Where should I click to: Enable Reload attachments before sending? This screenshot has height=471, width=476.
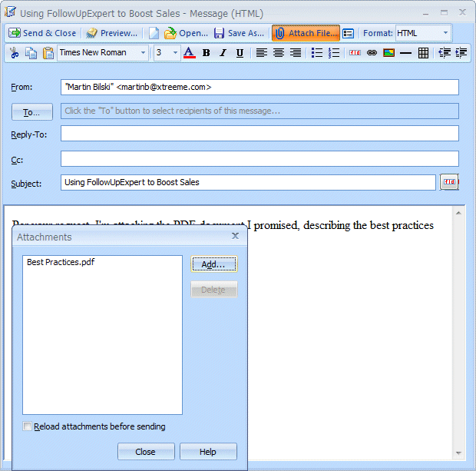(27, 426)
